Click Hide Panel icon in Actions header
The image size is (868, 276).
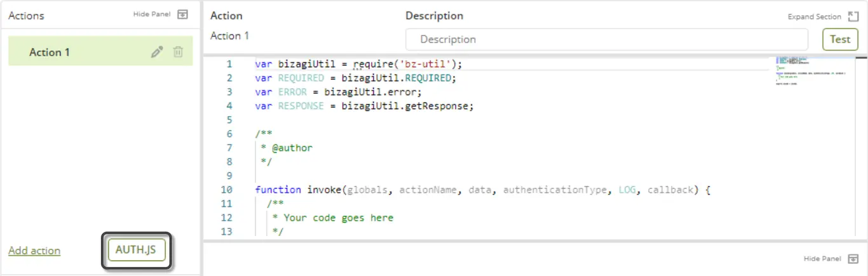[x=183, y=15]
